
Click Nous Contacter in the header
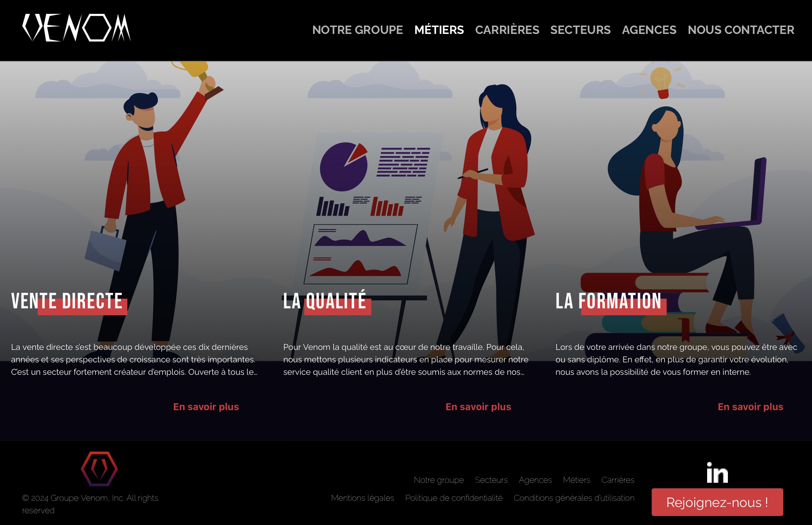coord(741,30)
